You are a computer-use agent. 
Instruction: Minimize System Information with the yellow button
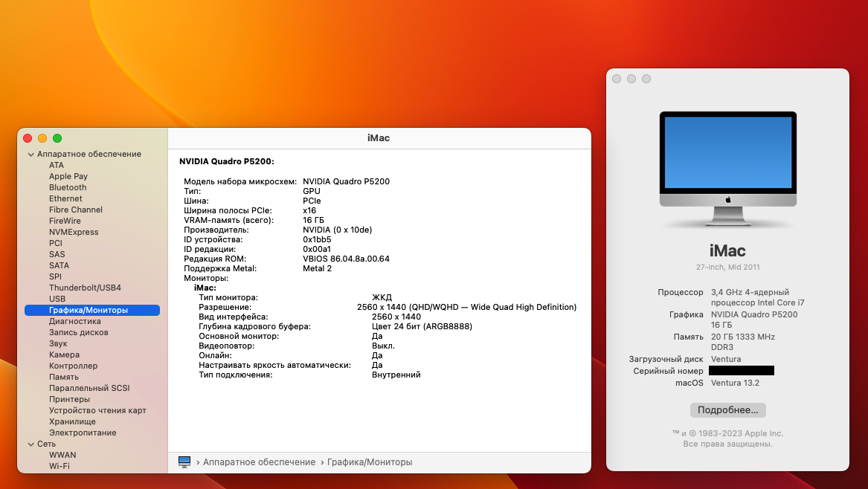click(x=42, y=138)
